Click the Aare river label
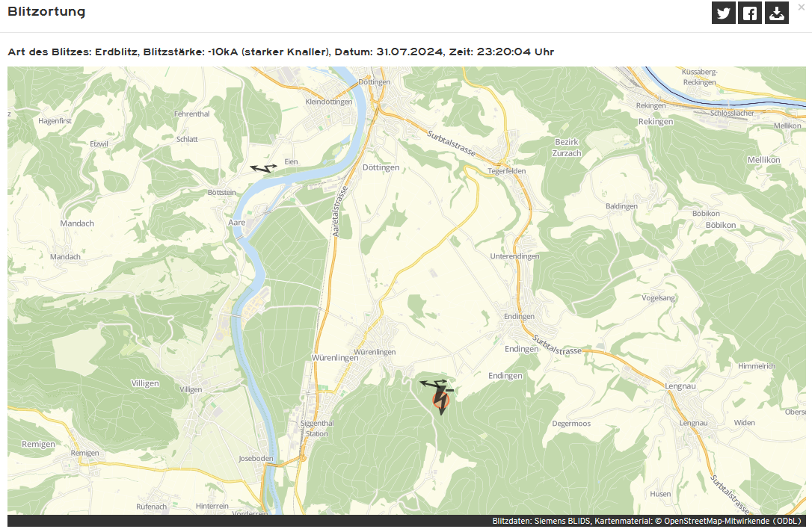 (237, 223)
